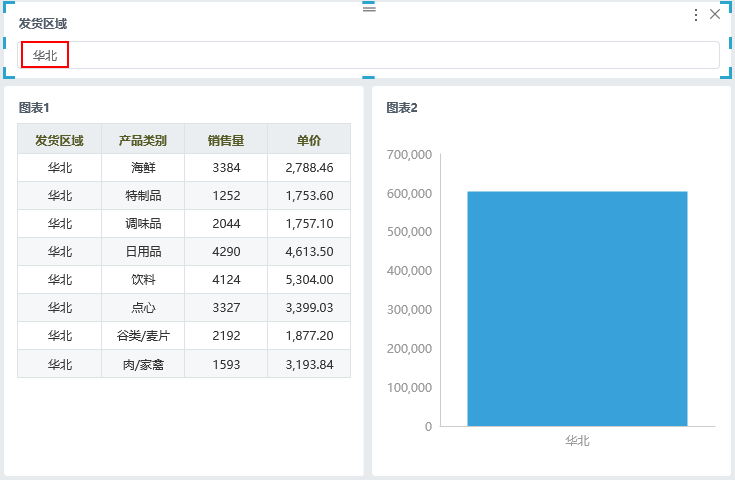Click sales value 3327
The image size is (735, 480).
point(226,308)
